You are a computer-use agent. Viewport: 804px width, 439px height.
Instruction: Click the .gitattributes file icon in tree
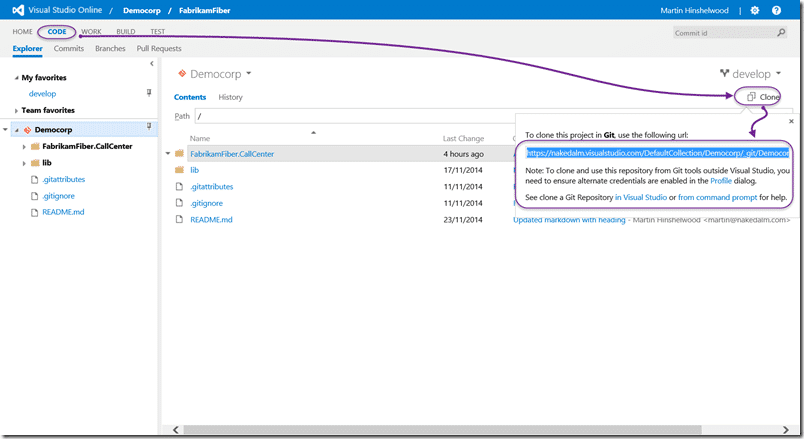[x=34, y=179]
